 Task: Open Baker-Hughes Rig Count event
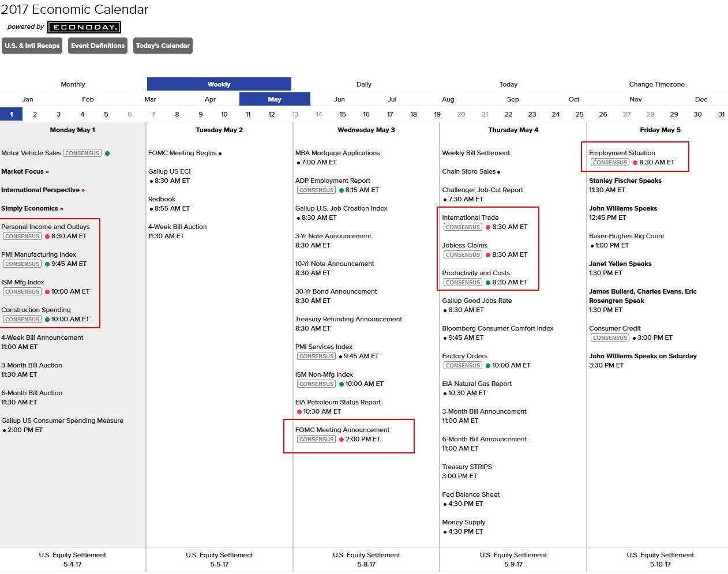pyautogui.click(x=626, y=236)
